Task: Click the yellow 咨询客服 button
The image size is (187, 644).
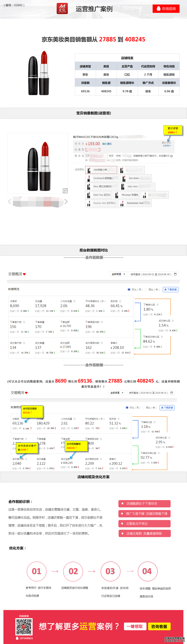Action: pyautogui.click(x=159, y=626)
